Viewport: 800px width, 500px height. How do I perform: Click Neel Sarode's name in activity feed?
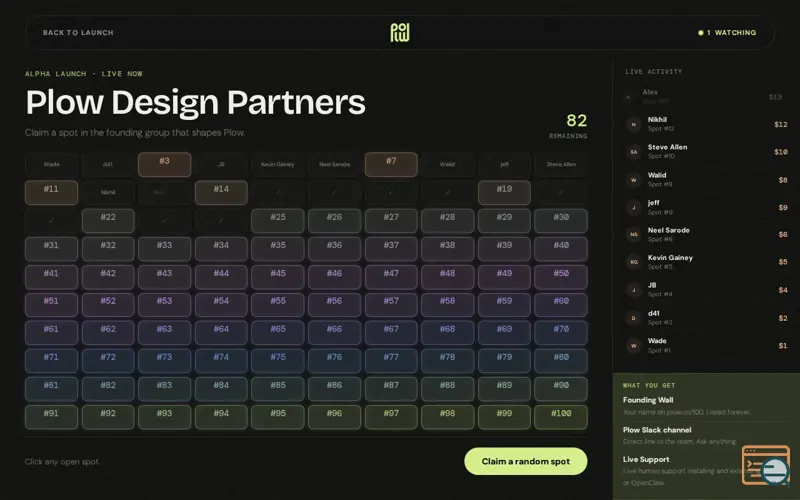[668, 230]
